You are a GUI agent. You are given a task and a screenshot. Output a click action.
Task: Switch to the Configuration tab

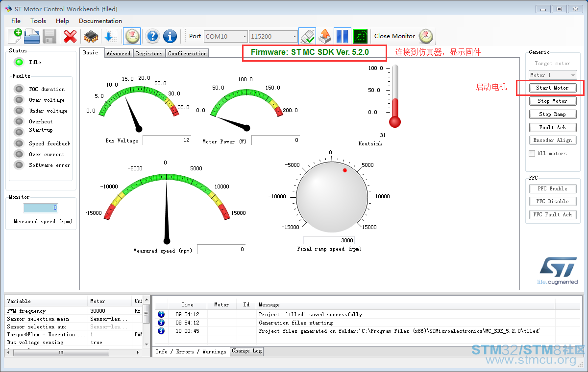(x=188, y=53)
